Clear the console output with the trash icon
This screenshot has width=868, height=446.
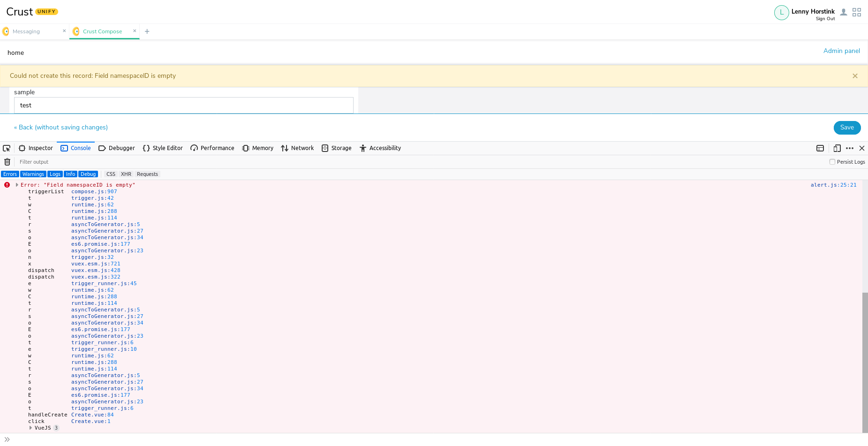click(x=8, y=162)
